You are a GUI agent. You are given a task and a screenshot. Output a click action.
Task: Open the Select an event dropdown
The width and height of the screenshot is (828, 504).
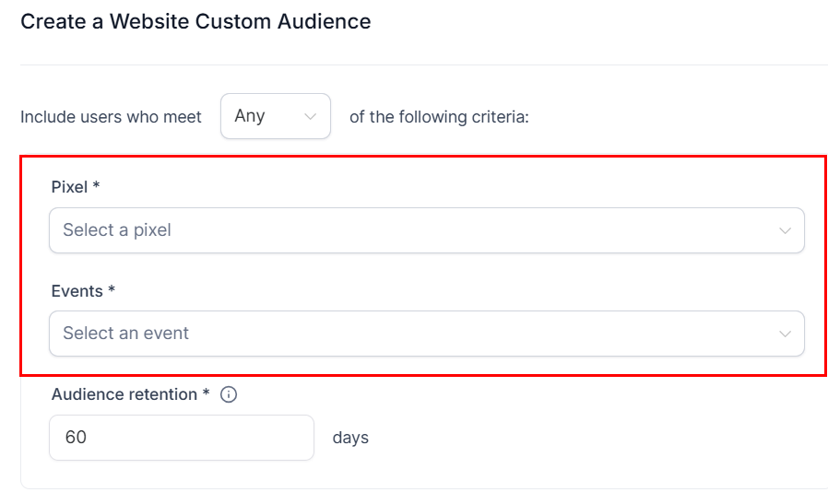(427, 334)
